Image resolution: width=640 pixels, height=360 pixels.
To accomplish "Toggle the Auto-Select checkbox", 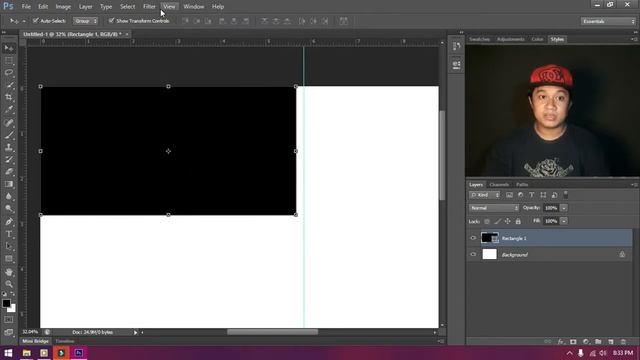I will [36, 20].
